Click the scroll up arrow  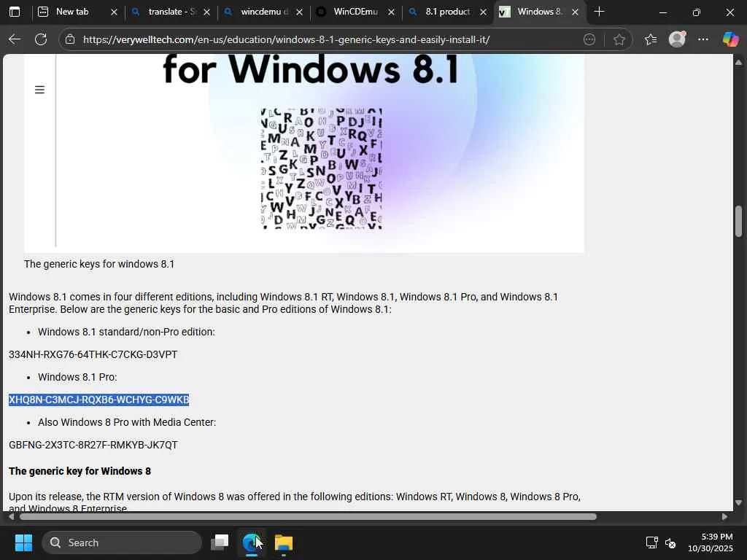(738, 63)
